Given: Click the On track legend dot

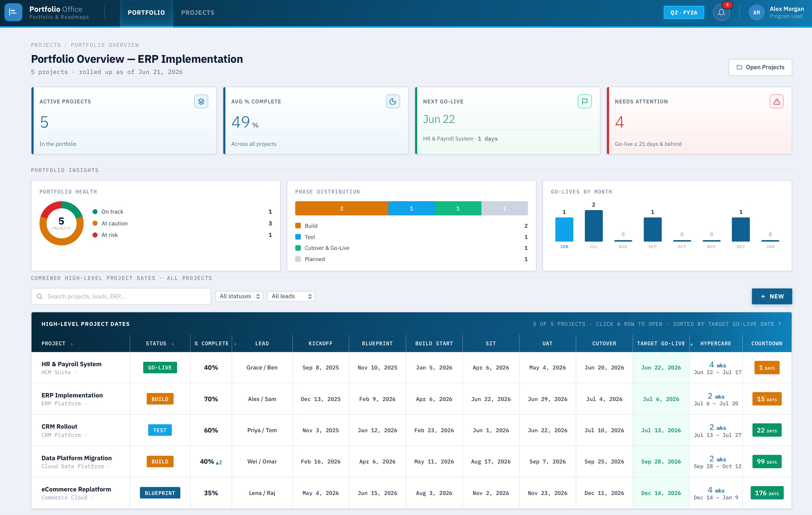Looking at the screenshot, I should (x=95, y=212).
